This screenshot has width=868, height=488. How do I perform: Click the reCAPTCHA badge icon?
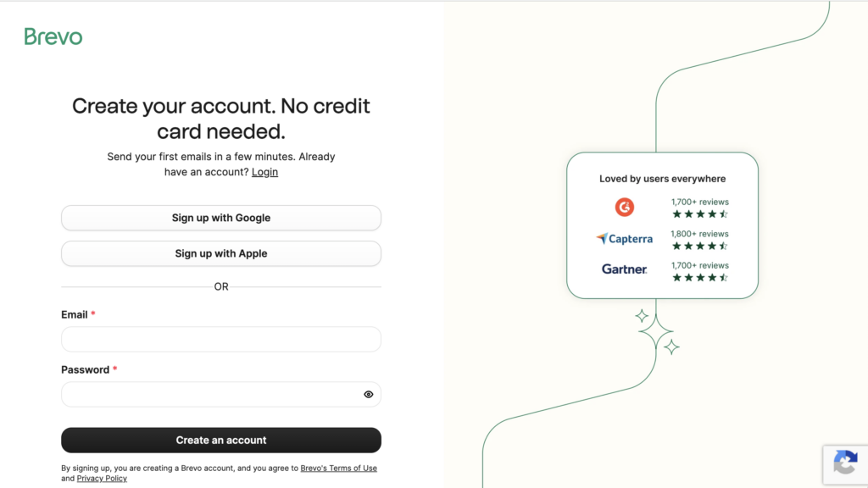(x=845, y=463)
